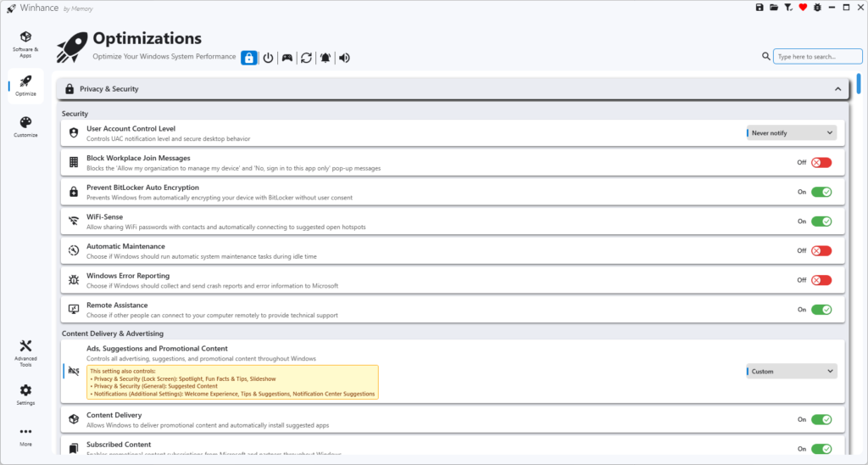Click the open config folder icon
Image resolution: width=868 pixels, height=465 pixels.
[774, 7]
